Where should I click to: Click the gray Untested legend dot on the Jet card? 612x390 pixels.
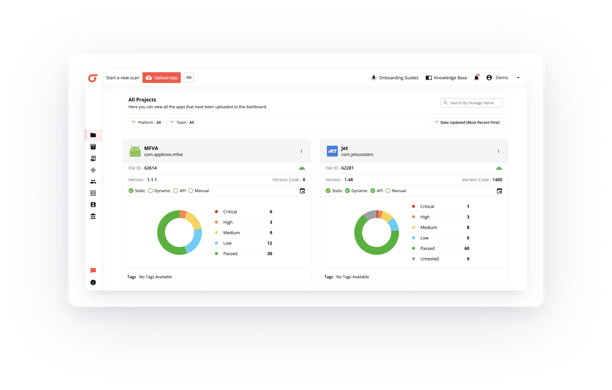[413, 259]
